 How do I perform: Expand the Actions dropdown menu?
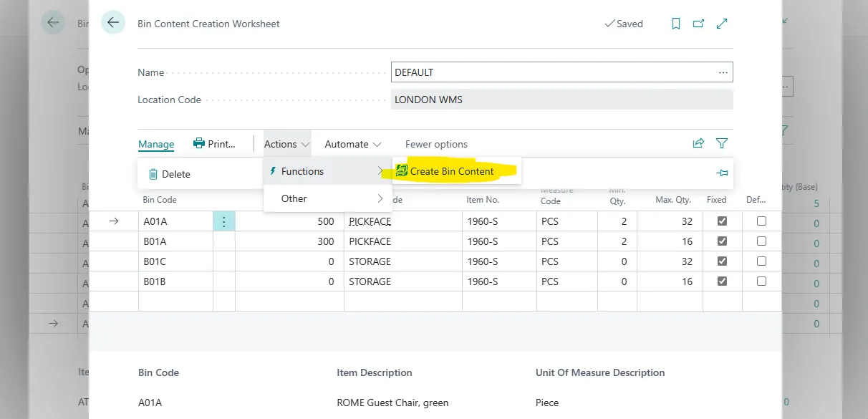point(287,144)
